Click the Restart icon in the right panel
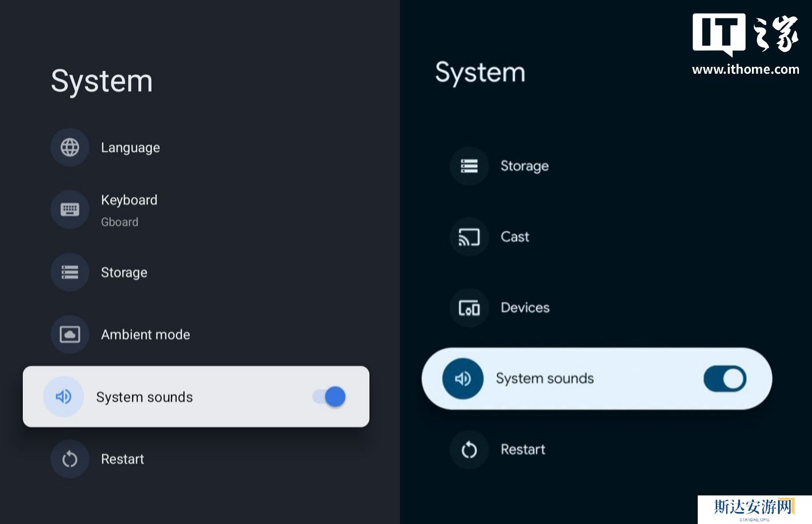This screenshot has width=812, height=524. coord(469,450)
